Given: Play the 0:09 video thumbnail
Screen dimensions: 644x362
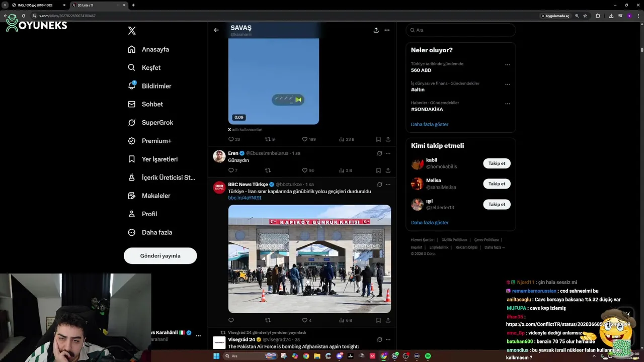Looking at the screenshot, I should [x=274, y=80].
